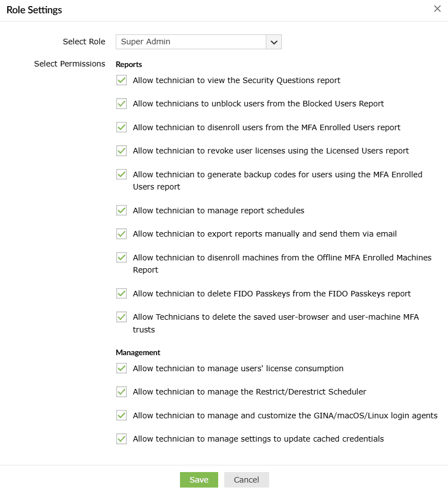Disable managing cached credentials update settings

click(121, 439)
